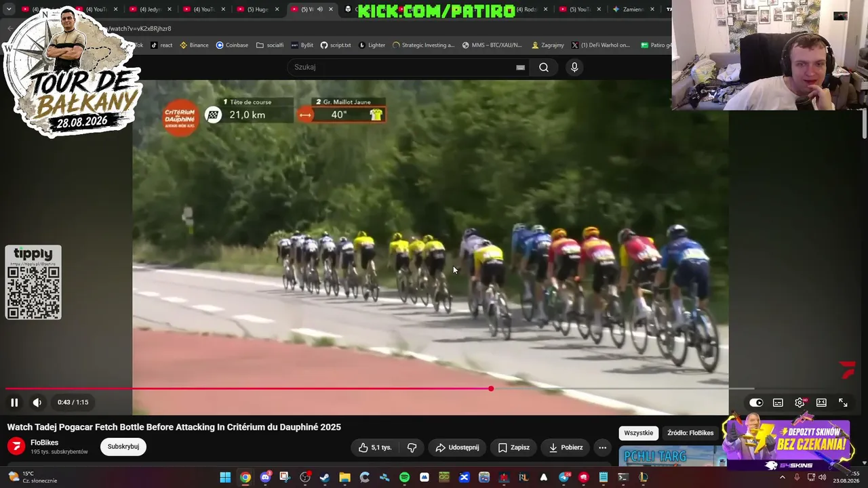868x488 pixels.
Task: Open the tab list dropdown arrow in Chrome
Action: pos(9,9)
